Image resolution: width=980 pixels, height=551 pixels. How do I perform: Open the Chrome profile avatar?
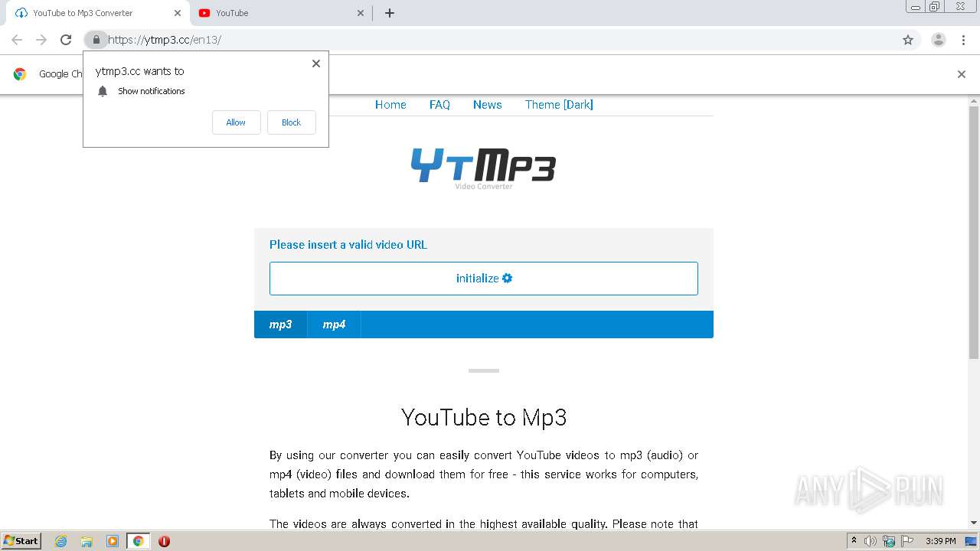click(x=939, y=40)
